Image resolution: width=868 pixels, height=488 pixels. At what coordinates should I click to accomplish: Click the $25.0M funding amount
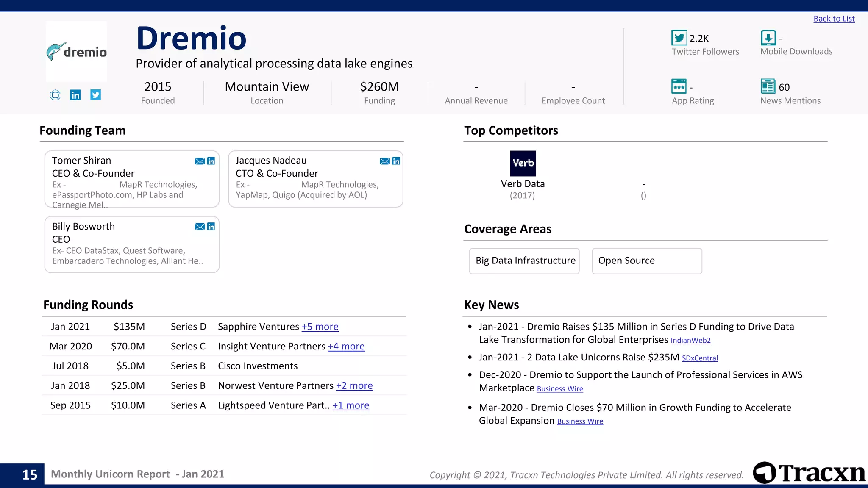tap(128, 385)
